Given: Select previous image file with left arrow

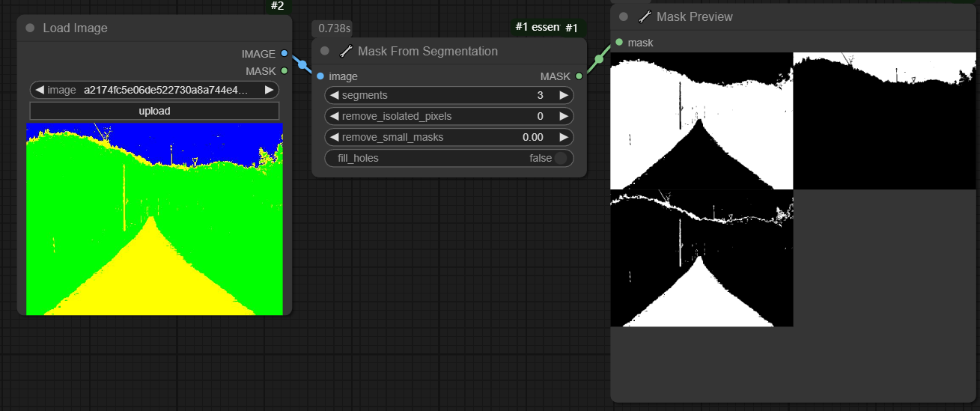Looking at the screenshot, I should pyautogui.click(x=40, y=90).
